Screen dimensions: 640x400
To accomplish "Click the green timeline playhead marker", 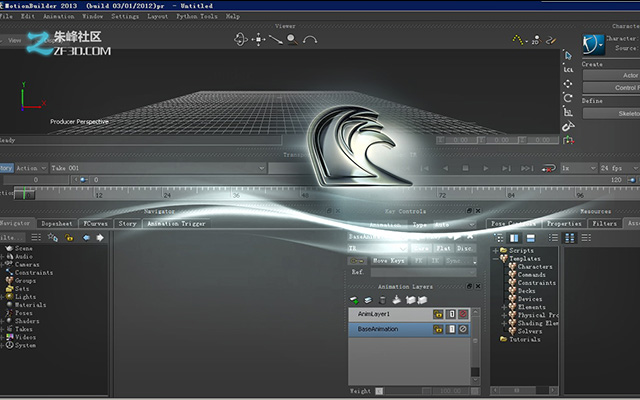I will click(24, 193).
